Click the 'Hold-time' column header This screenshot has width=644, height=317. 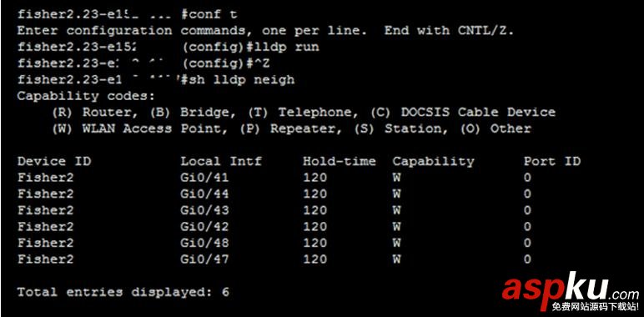340,161
